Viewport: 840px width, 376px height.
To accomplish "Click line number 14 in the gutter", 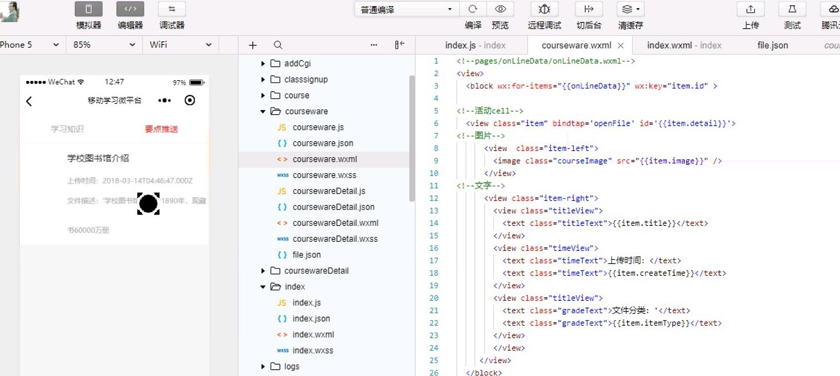I will [x=434, y=223].
